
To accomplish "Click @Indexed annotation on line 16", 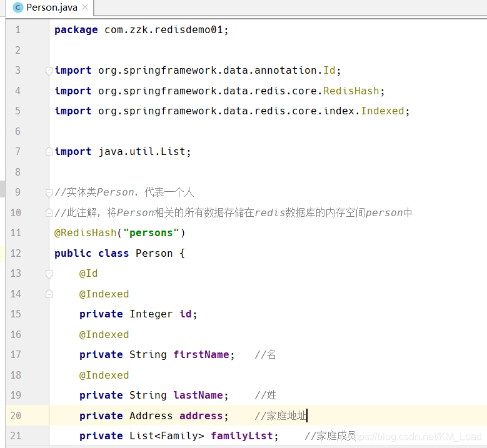I will (x=104, y=335).
